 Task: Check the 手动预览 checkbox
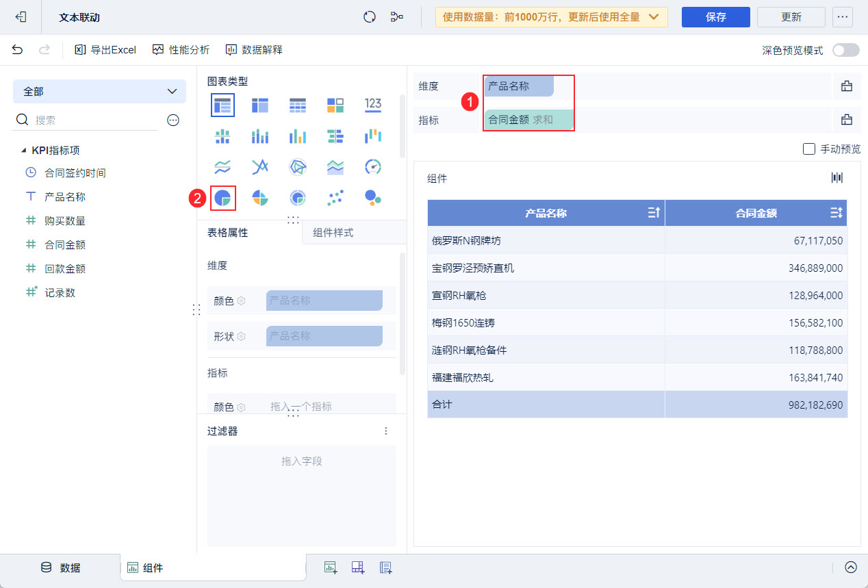click(x=808, y=149)
